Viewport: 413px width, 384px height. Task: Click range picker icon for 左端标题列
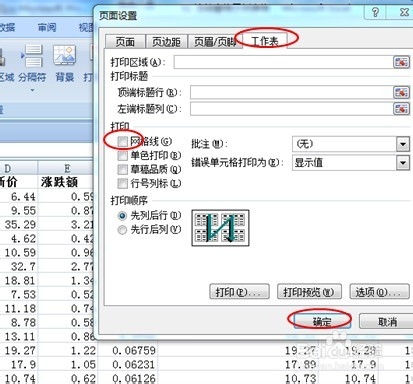(x=401, y=108)
